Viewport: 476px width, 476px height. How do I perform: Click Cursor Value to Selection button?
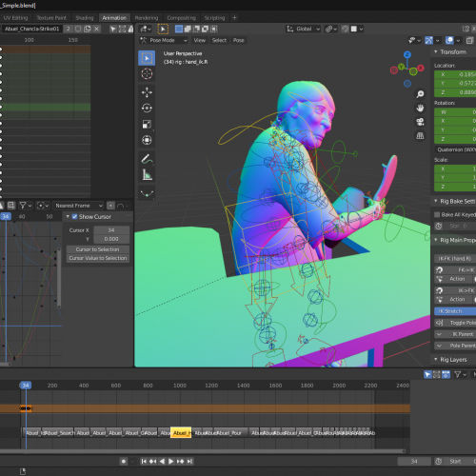98,258
